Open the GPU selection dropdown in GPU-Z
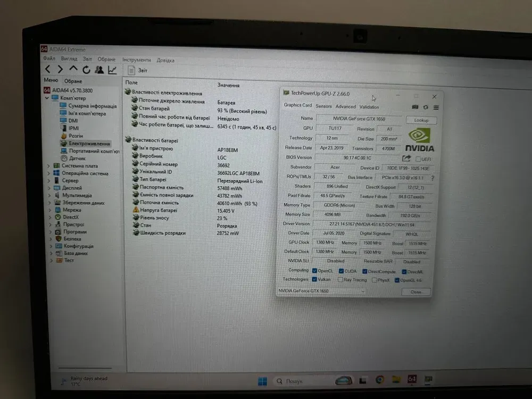 click(363, 292)
